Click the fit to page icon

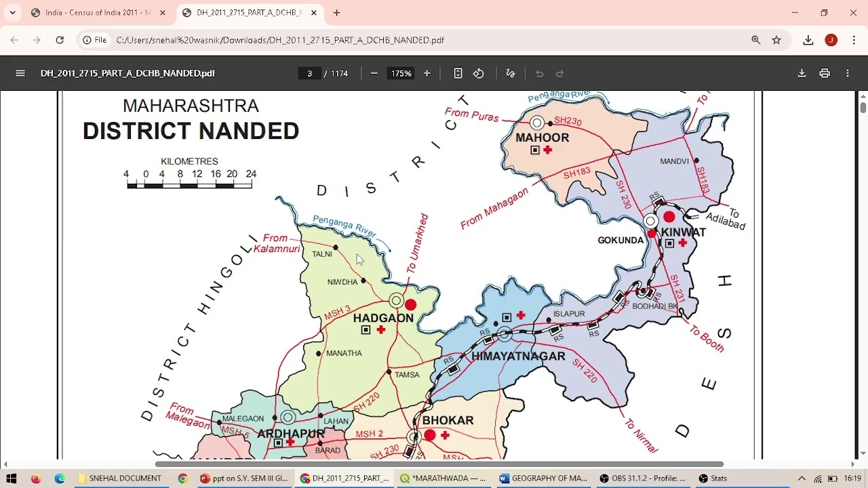[458, 73]
